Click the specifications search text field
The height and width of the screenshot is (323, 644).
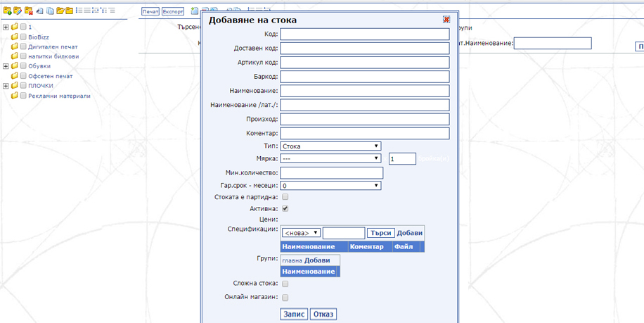click(x=344, y=233)
